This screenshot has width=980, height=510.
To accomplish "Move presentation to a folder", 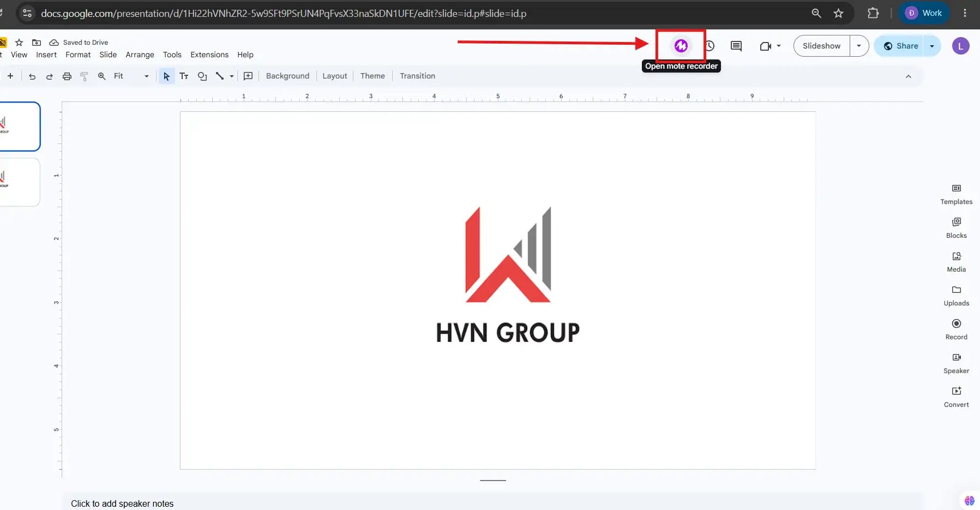I will tap(37, 43).
